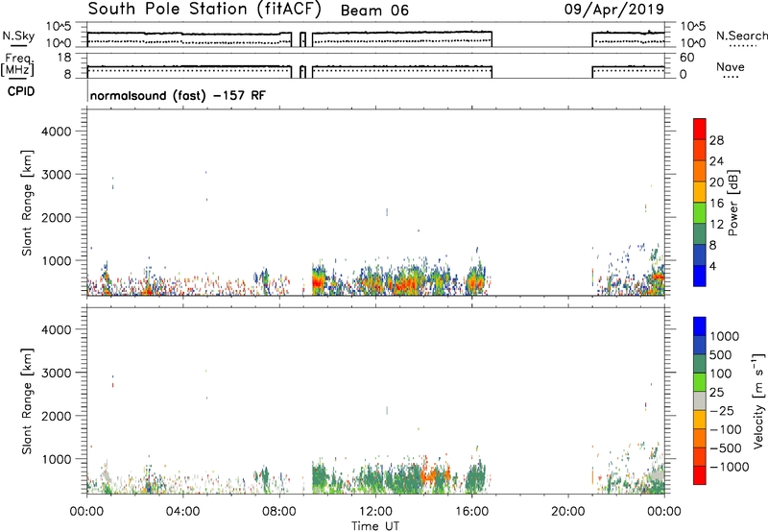Click time axis tick '16:00'
768x532 pixels.
[x=471, y=512]
